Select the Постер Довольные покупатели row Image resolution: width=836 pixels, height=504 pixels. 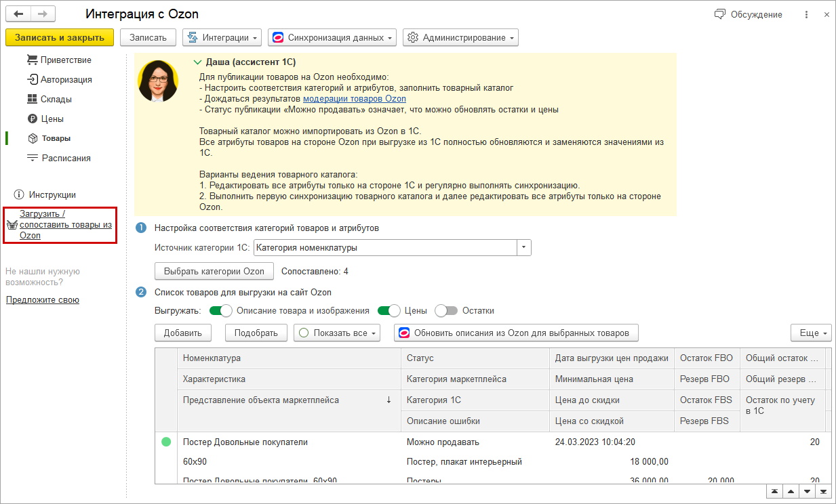[245, 442]
